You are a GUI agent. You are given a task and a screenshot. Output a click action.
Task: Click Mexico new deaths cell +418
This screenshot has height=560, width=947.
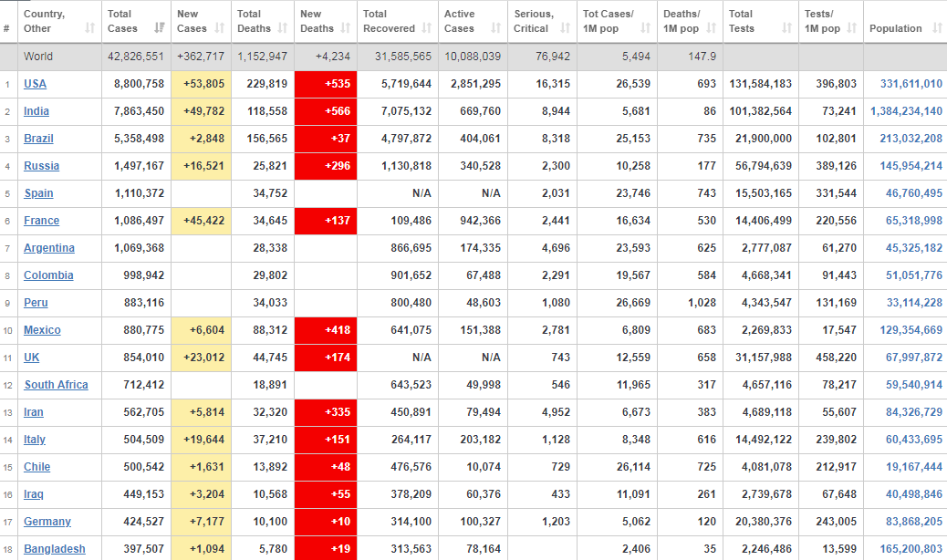(x=326, y=330)
